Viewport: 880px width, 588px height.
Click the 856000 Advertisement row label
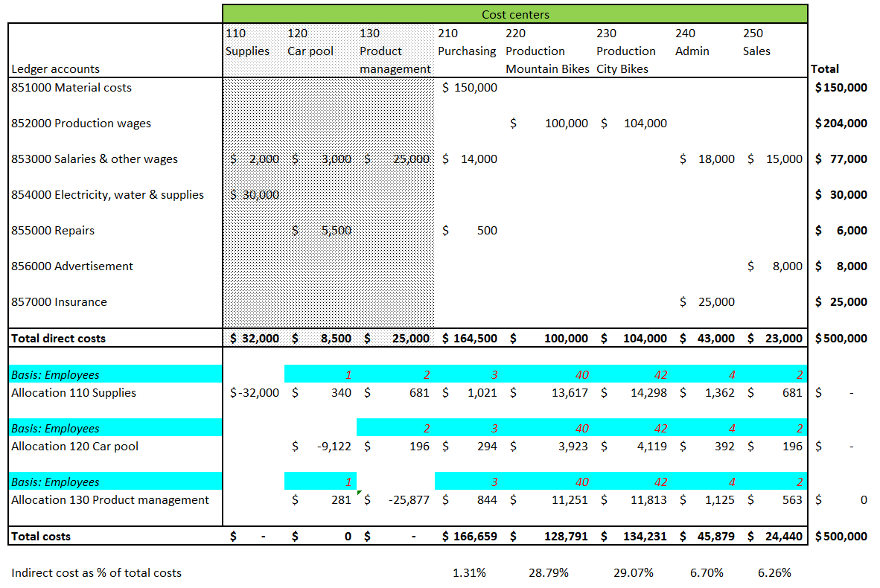coord(73,266)
